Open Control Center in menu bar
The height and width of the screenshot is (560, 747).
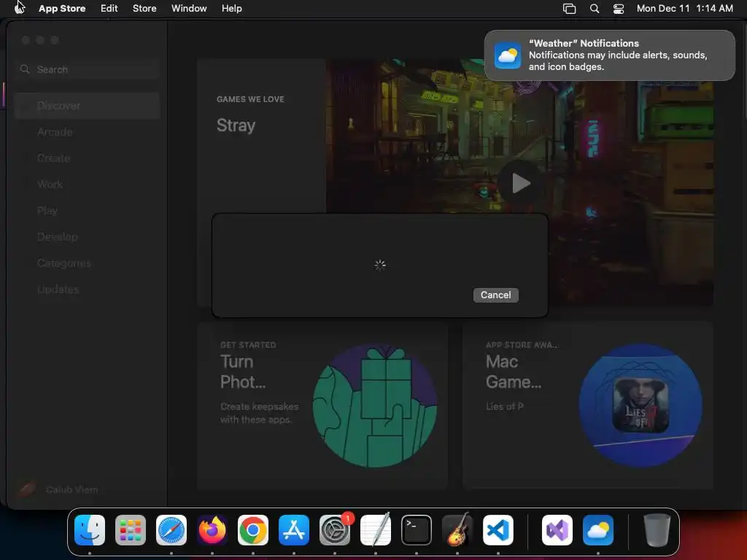pos(619,9)
